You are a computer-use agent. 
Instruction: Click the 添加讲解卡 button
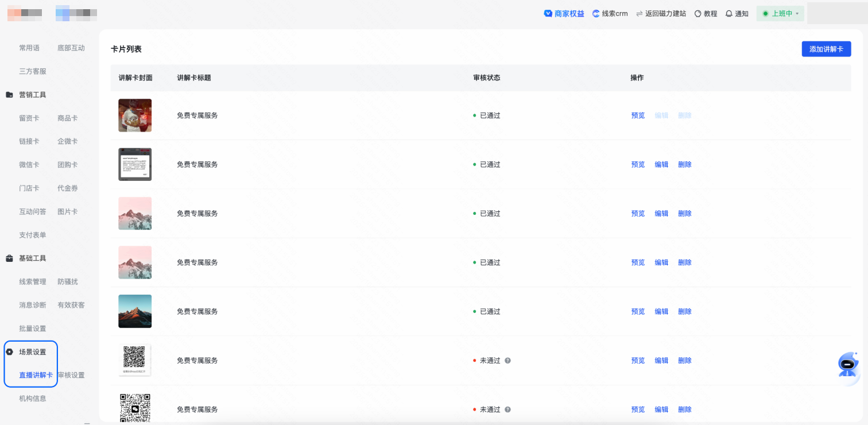pyautogui.click(x=826, y=49)
